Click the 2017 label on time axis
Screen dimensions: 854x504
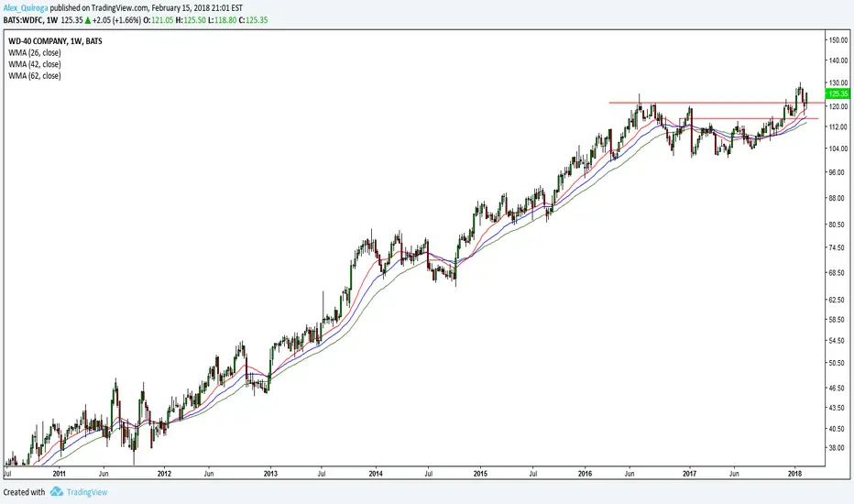tap(689, 474)
